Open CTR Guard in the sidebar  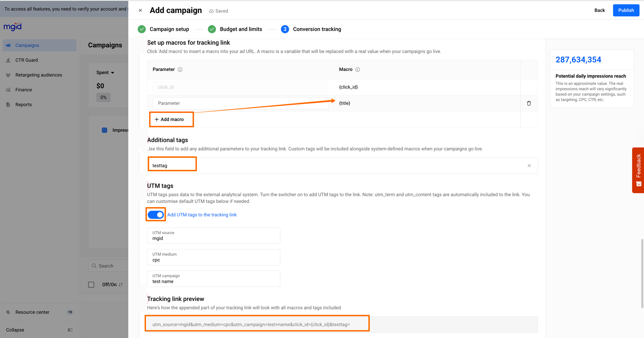[x=39, y=60]
